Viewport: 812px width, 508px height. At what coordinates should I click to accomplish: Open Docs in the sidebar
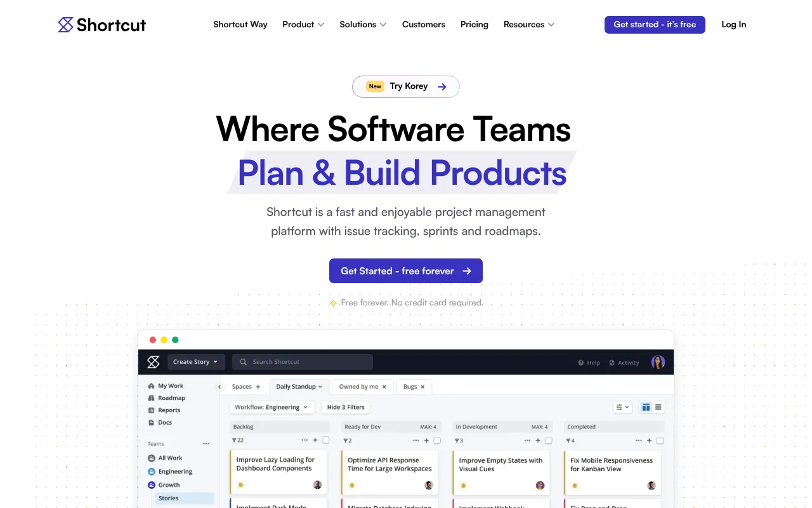coord(160,422)
